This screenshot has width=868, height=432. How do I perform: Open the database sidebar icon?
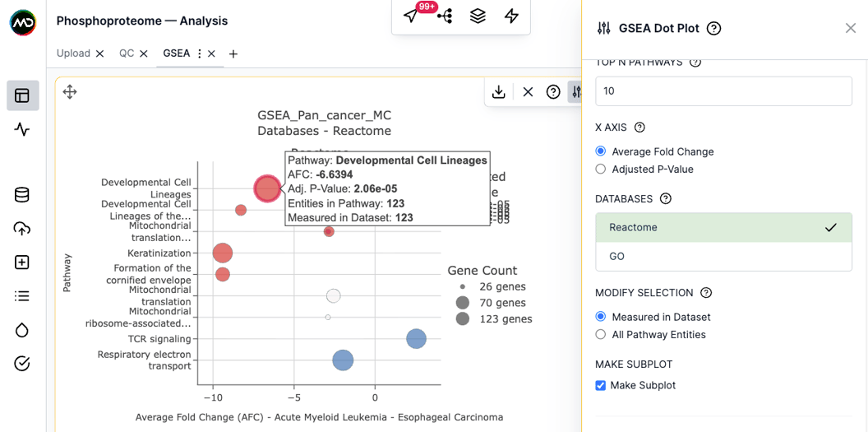click(22, 195)
